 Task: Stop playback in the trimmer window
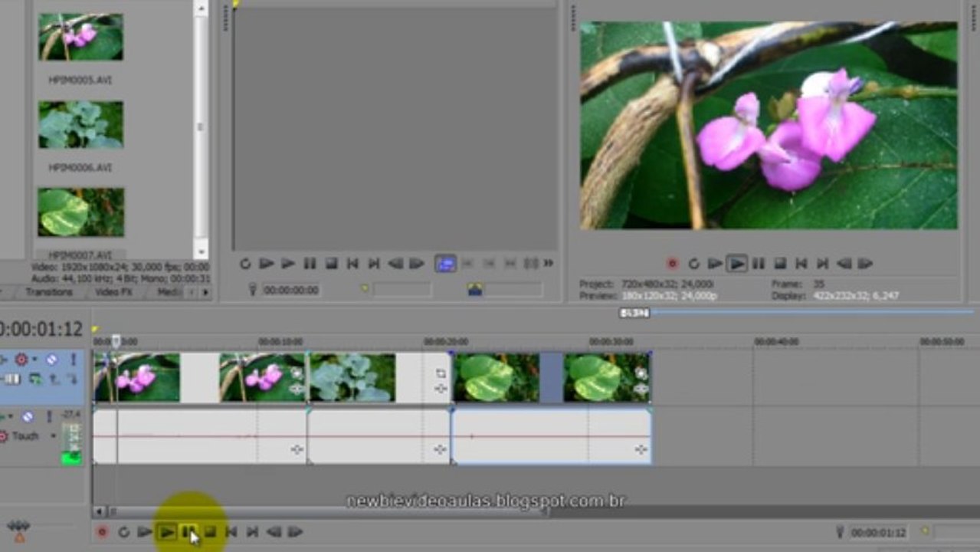click(x=331, y=263)
